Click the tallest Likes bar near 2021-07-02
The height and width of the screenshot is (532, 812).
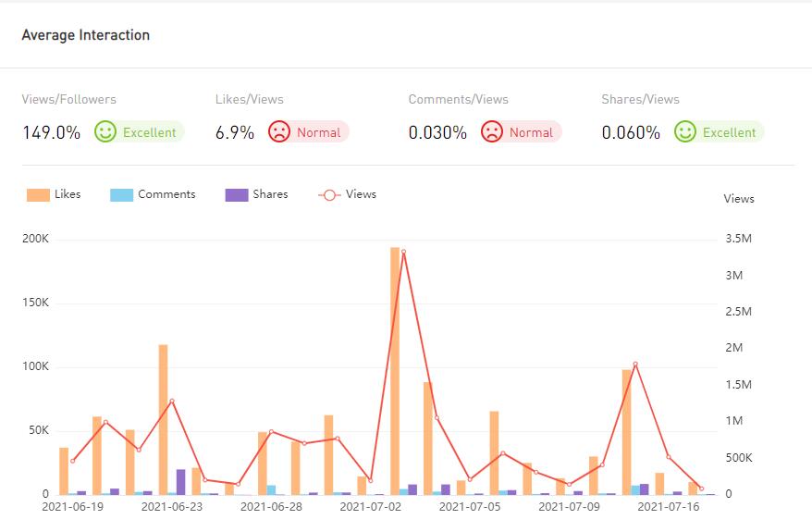coord(395,370)
